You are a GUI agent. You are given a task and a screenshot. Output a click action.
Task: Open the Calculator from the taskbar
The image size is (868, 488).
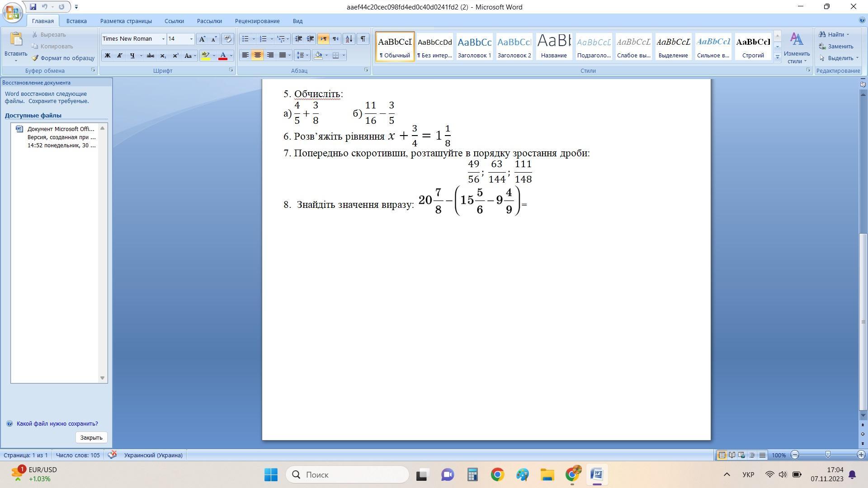pos(472,474)
